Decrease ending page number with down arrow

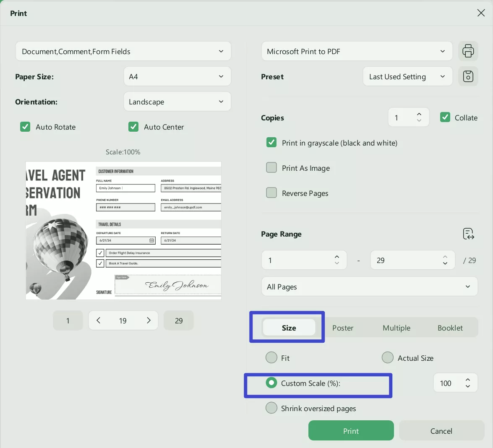pyautogui.click(x=445, y=263)
